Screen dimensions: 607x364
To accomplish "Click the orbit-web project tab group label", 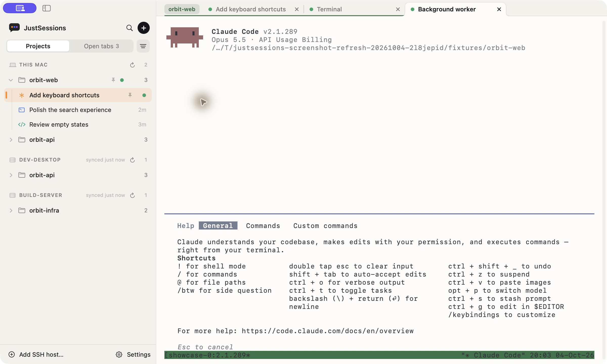I will point(182,9).
